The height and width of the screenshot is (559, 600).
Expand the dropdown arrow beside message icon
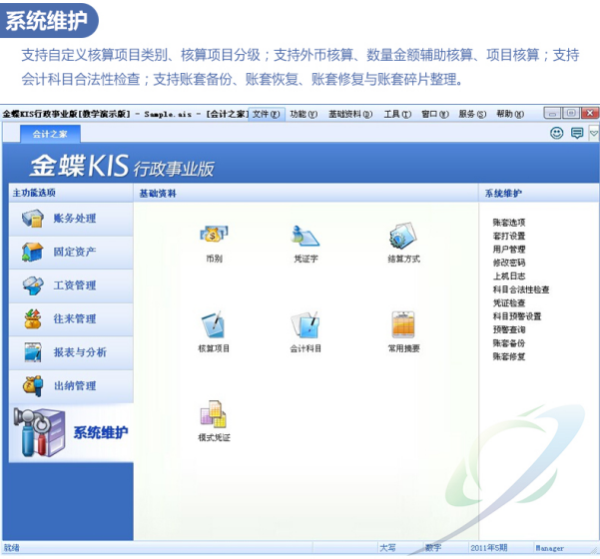click(593, 134)
